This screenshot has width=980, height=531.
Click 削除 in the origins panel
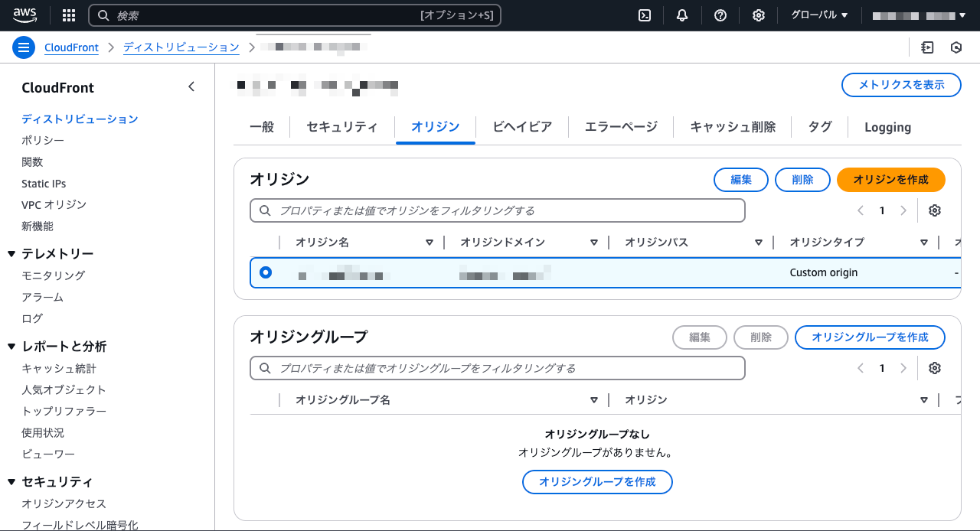click(x=802, y=180)
